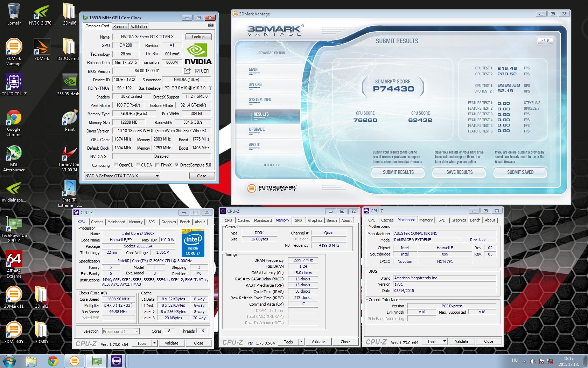This screenshot has height=368, width=588.
Task: Open the 3DMark desktop shortcut
Action: point(42,49)
